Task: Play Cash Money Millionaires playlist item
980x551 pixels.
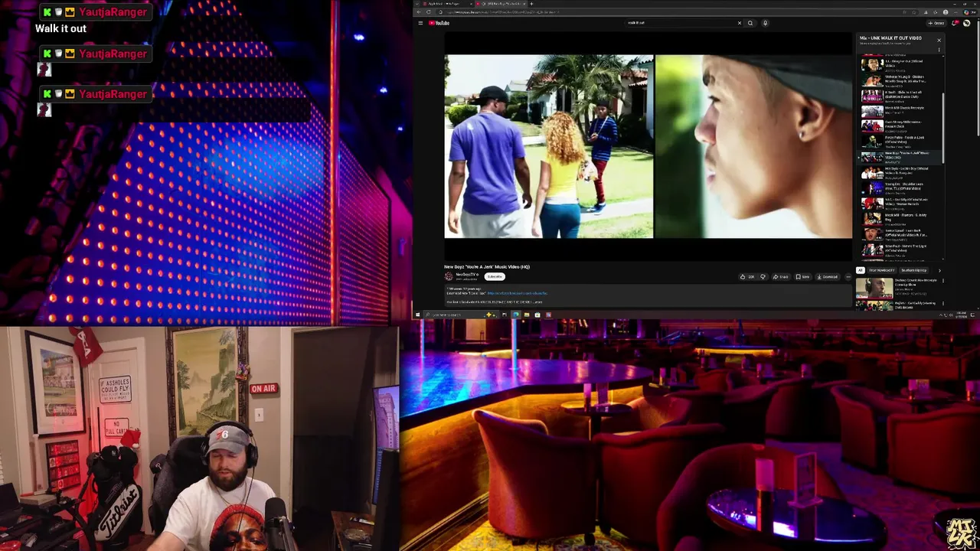Action: point(899,126)
